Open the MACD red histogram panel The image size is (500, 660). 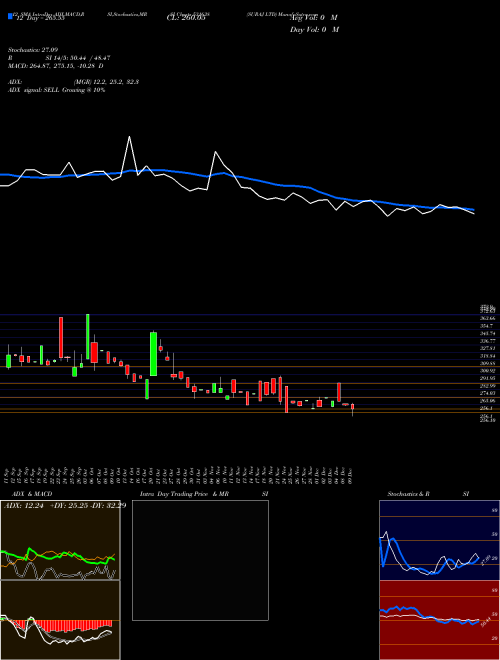[x=60, y=620]
